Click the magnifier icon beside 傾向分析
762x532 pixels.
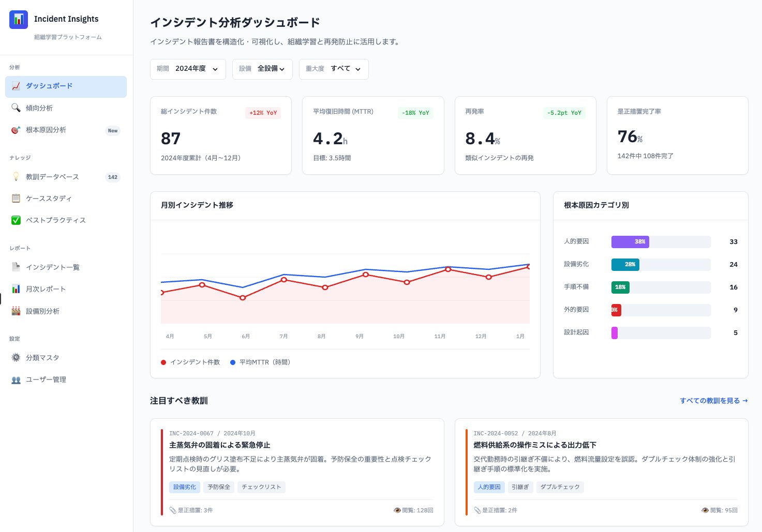click(16, 108)
